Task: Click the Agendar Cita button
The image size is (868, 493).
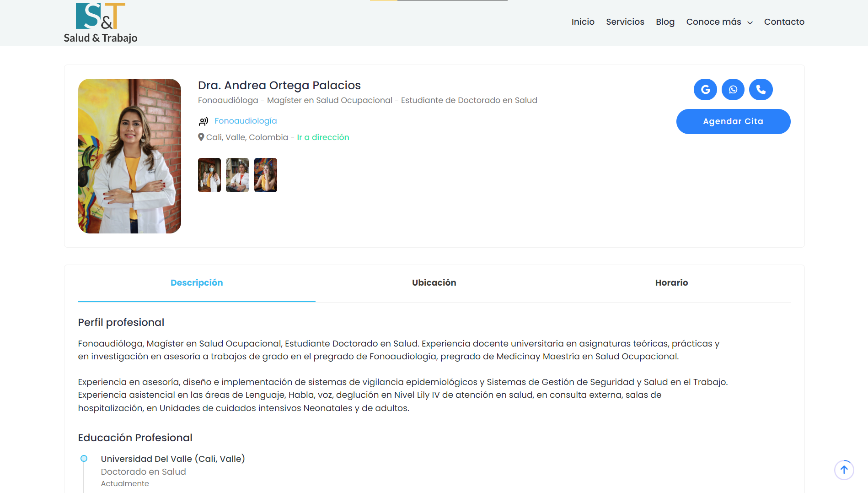Action: [x=733, y=121]
